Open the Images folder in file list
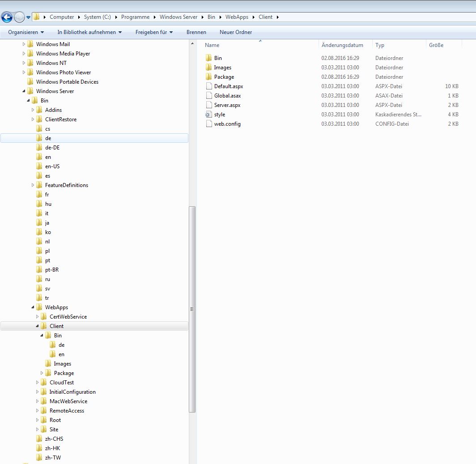 222,68
